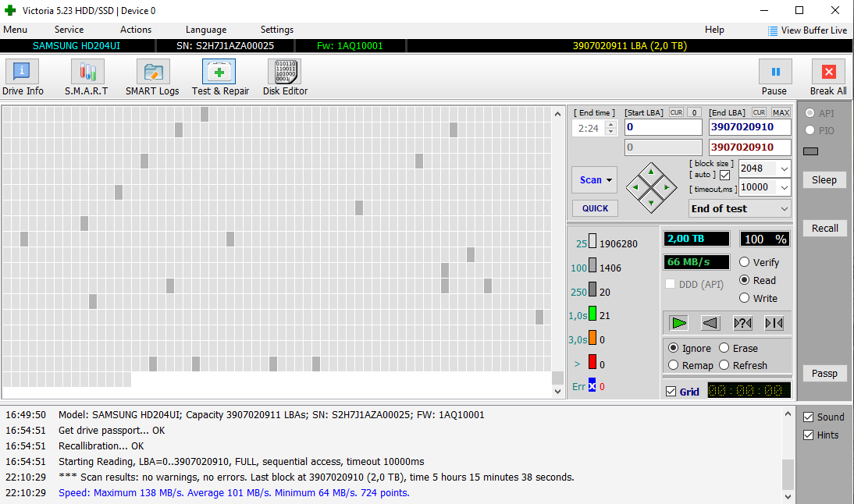Click the red slow block color indicator

click(x=592, y=362)
